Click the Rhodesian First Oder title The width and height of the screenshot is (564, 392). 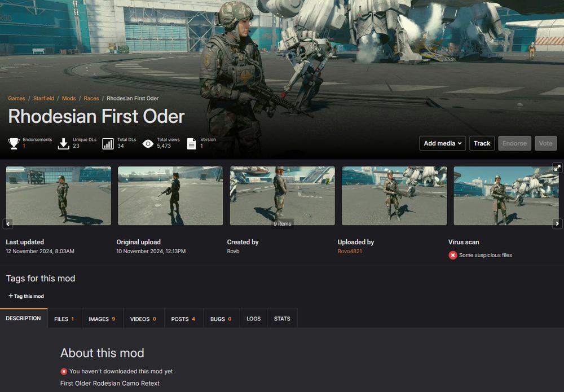tap(96, 116)
